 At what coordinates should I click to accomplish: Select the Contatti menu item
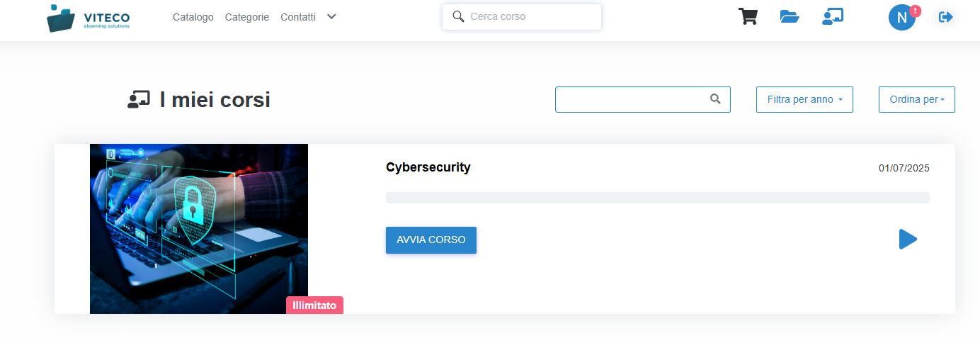coord(298,17)
